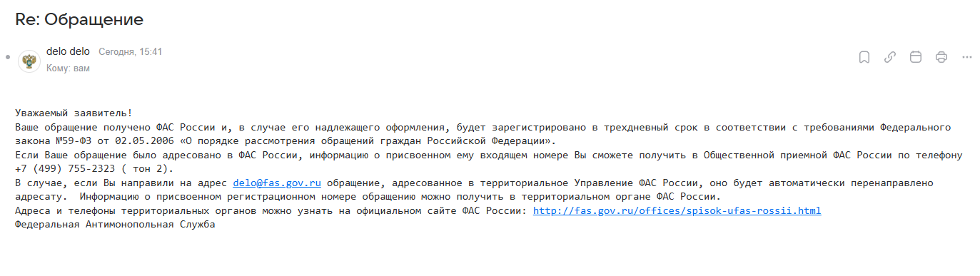Create an event with the calendar icon

tap(916, 58)
